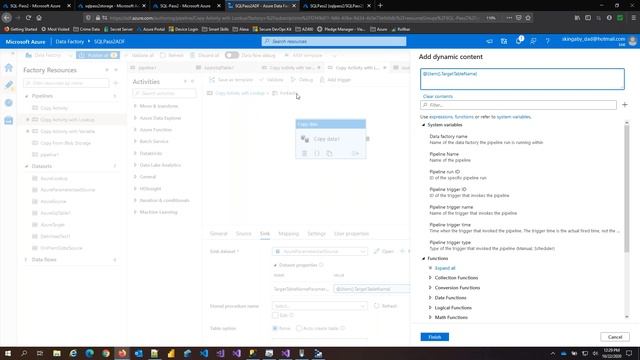The height and width of the screenshot is (360, 640).
Task: Expand Date Functions
Action: tap(430, 298)
